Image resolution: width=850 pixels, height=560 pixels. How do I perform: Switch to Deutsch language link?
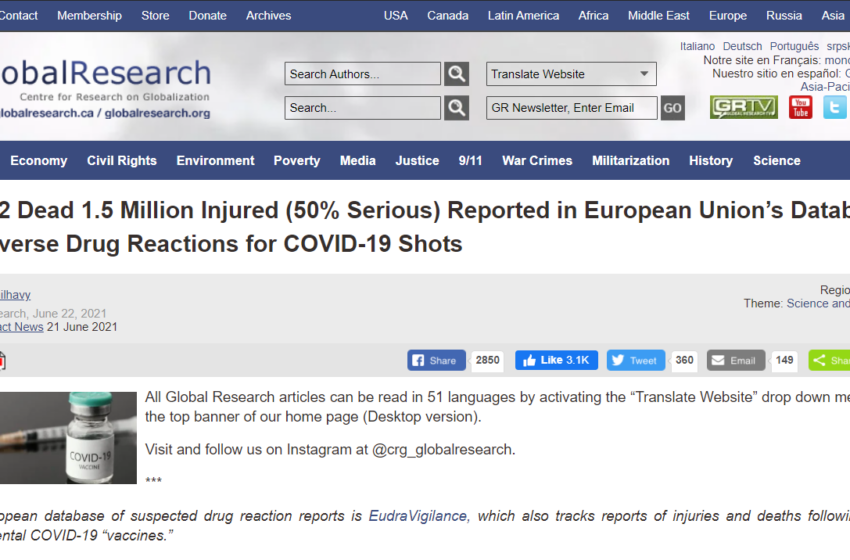coord(742,47)
